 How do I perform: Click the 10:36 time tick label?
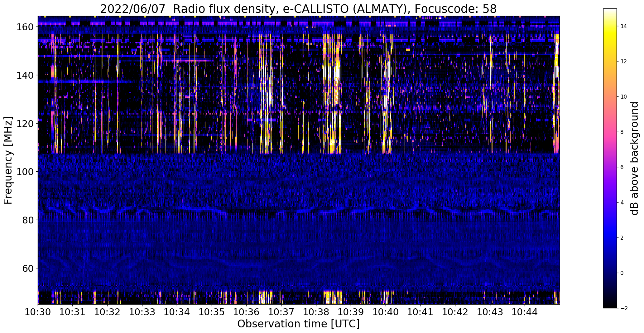(247, 311)
